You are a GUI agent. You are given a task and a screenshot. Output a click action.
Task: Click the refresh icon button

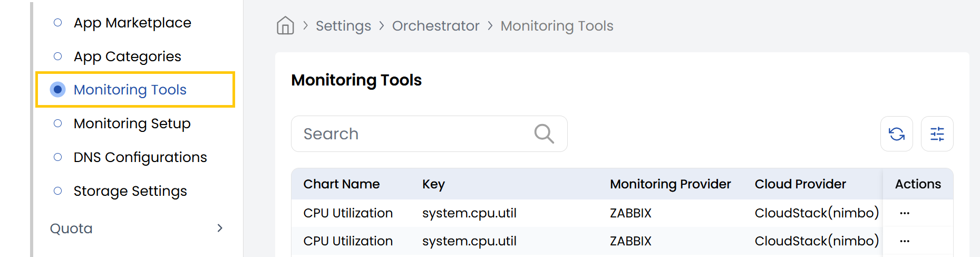[x=896, y=134]
